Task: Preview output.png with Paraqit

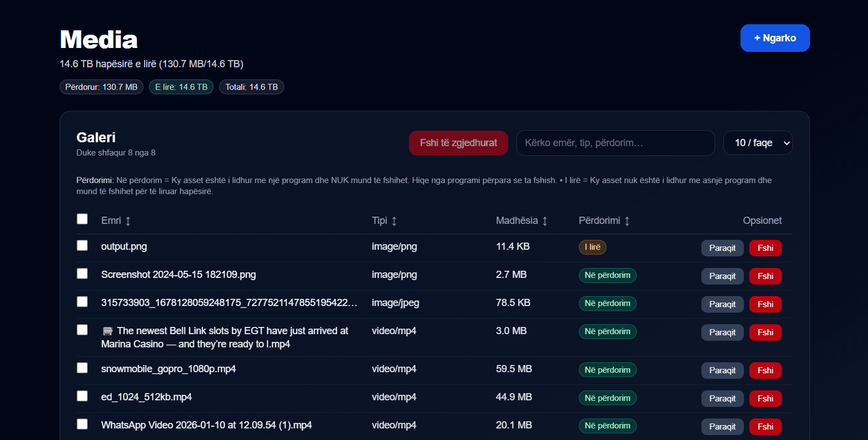Action: (x=722, y=248)
